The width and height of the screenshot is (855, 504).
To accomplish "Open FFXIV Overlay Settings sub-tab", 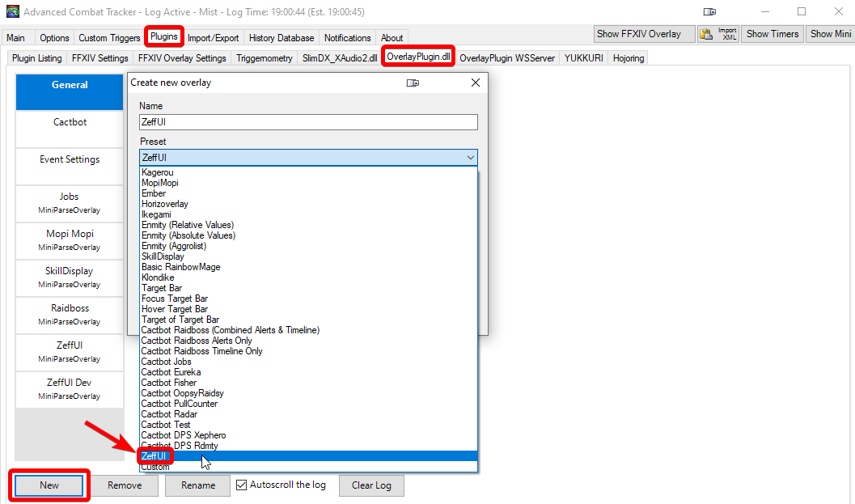I will click(x=182, y=57).
